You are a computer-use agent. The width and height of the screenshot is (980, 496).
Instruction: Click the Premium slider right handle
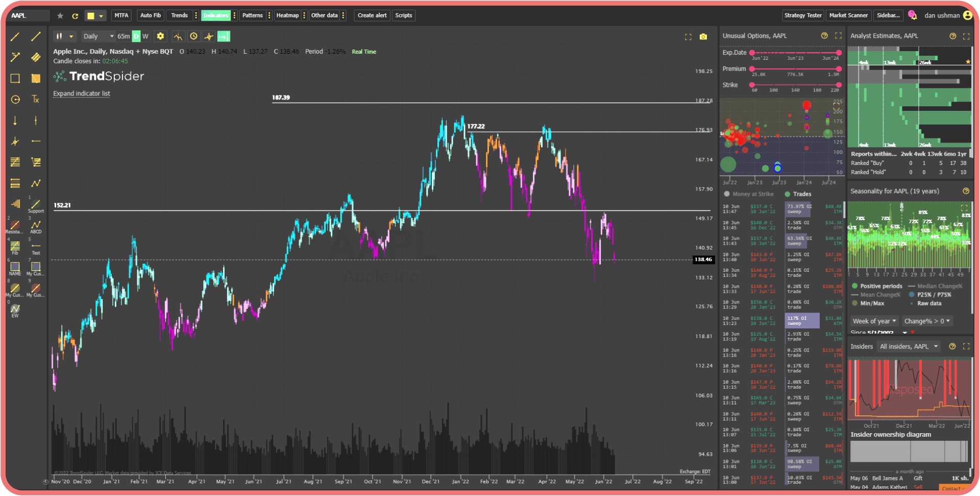[839, 69]
